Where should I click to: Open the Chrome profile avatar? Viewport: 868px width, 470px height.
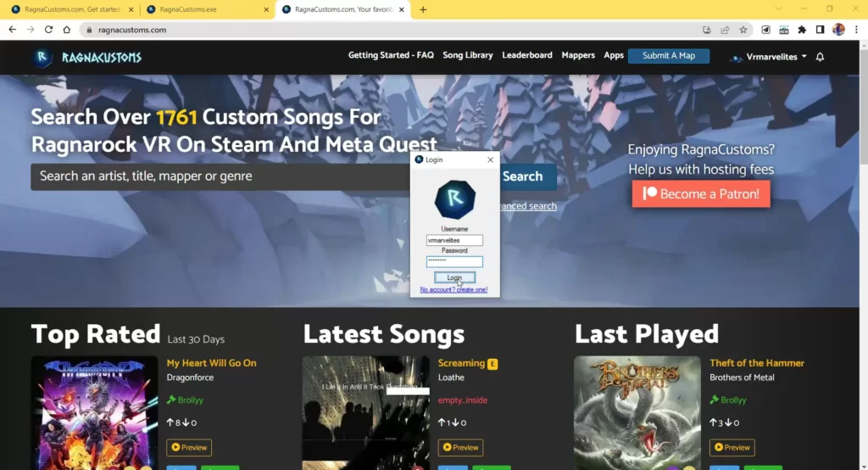point(838,30)
